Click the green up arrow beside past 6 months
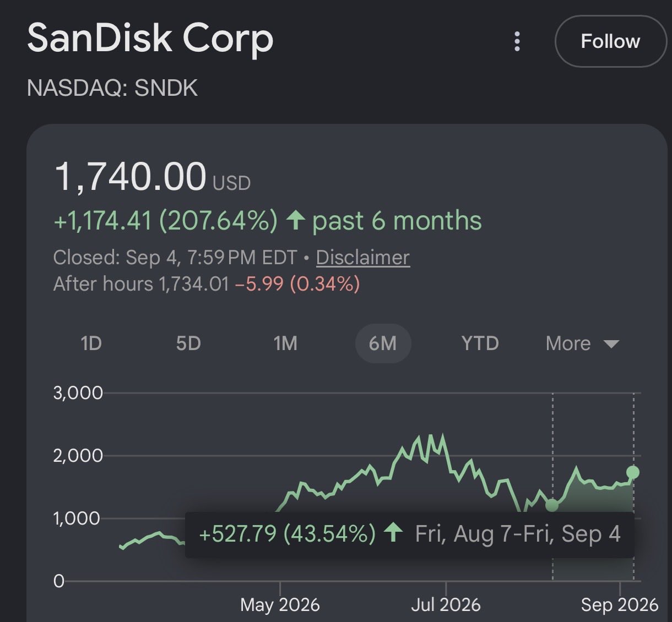This screenshot has height=622, width=672. (x=295, y=220)
